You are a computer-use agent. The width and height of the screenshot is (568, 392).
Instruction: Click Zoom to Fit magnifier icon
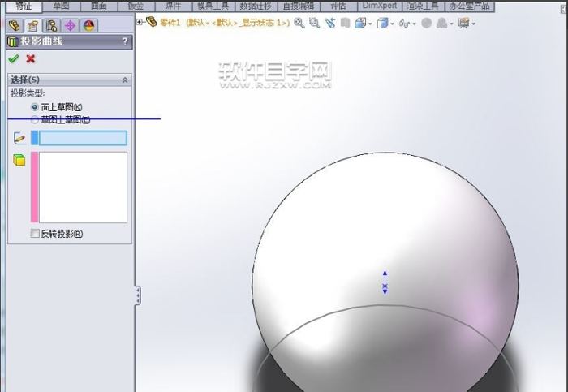click(x=299, y=24)
